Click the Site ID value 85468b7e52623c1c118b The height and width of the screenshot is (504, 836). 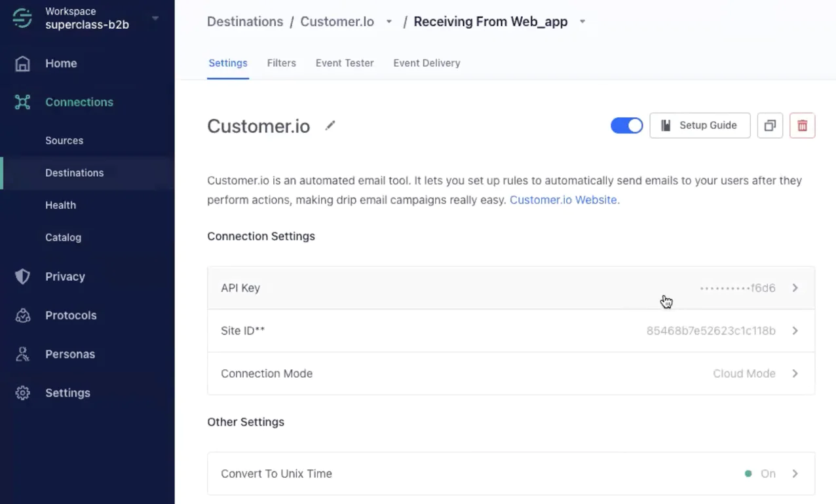pos(711,331)
